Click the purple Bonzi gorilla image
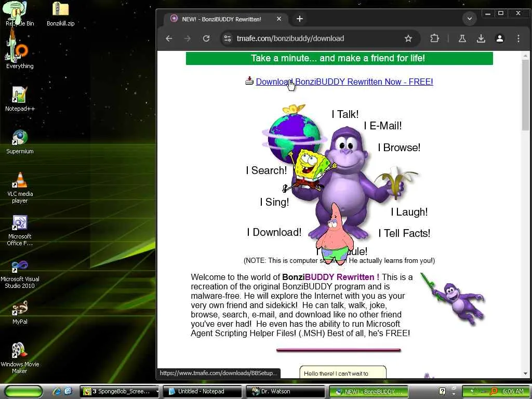 [346, 183]
